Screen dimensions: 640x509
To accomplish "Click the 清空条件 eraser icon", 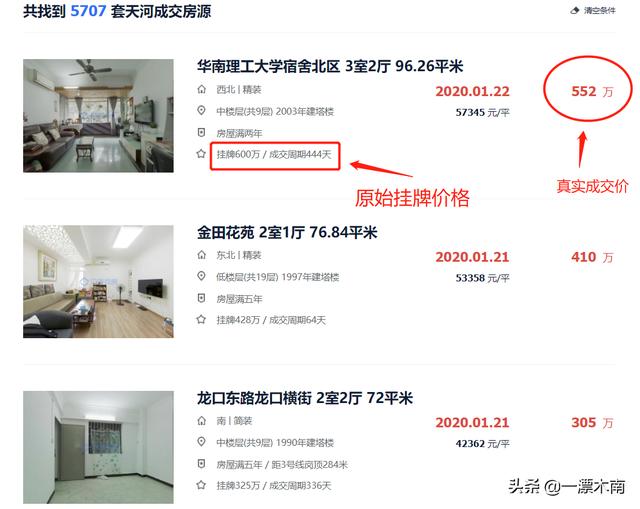I will coord(575,11).
